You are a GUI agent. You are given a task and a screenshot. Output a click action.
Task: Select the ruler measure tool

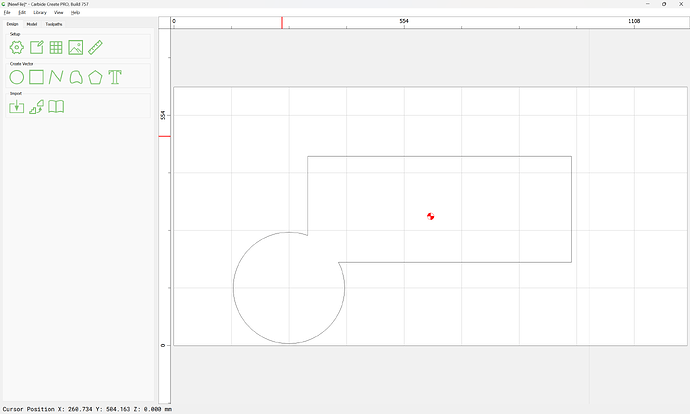click(96, 47)
